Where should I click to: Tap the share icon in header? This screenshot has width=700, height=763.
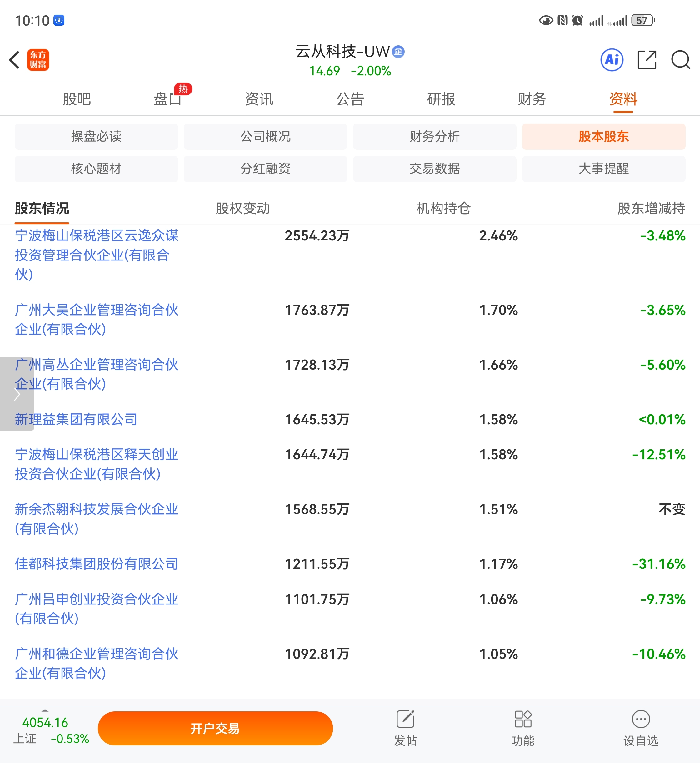(x=647, y=60)
